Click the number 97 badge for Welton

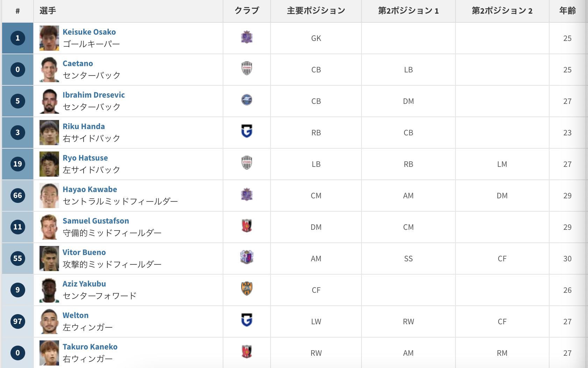(x=18, y=321)
